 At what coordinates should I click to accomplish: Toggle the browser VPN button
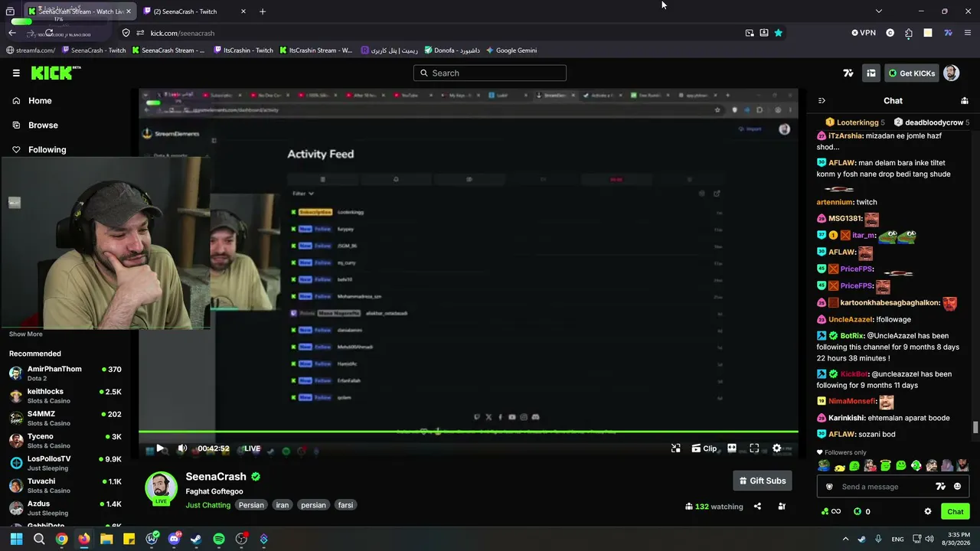864,33
